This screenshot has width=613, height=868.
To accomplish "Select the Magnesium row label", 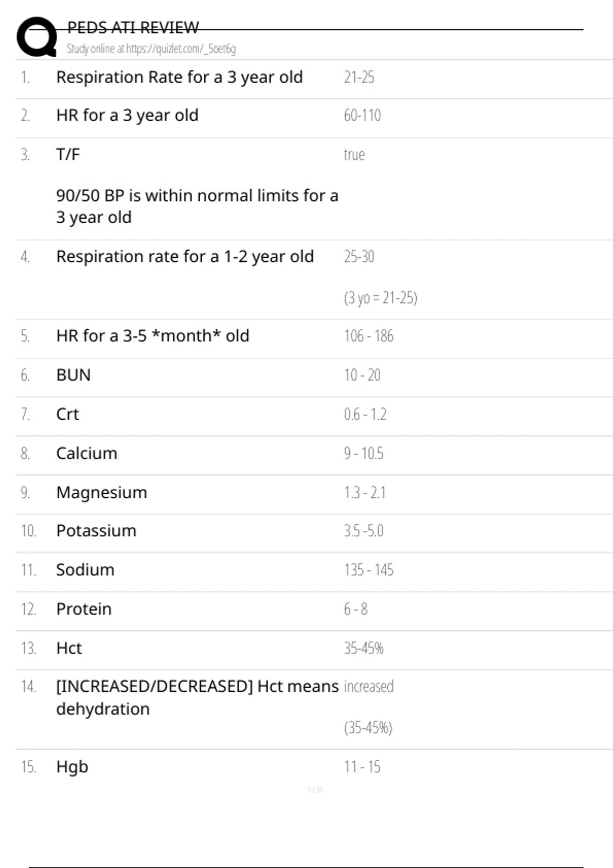I will tap(102, 492).
